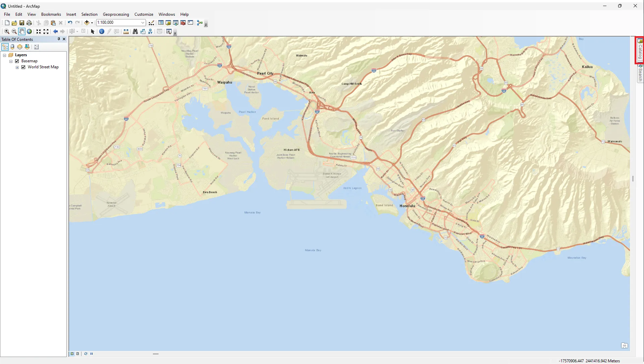This screenshot has height=364, width=644.
Task: Select the Measure ruler tool
Action: (126, 31)
